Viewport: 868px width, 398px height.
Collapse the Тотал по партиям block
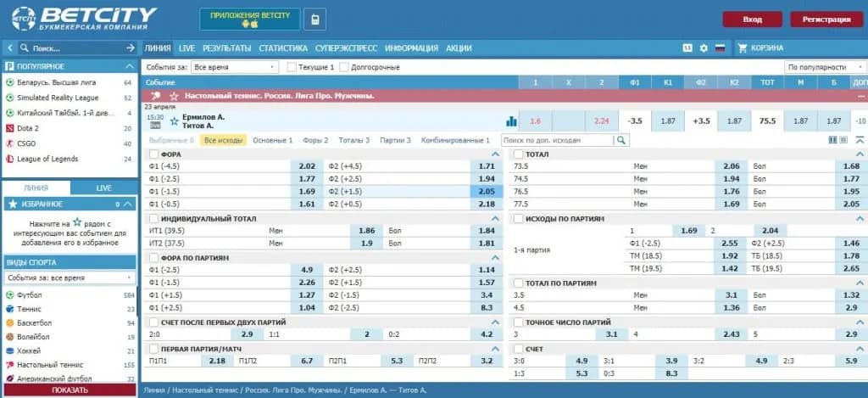pos(860,283)
